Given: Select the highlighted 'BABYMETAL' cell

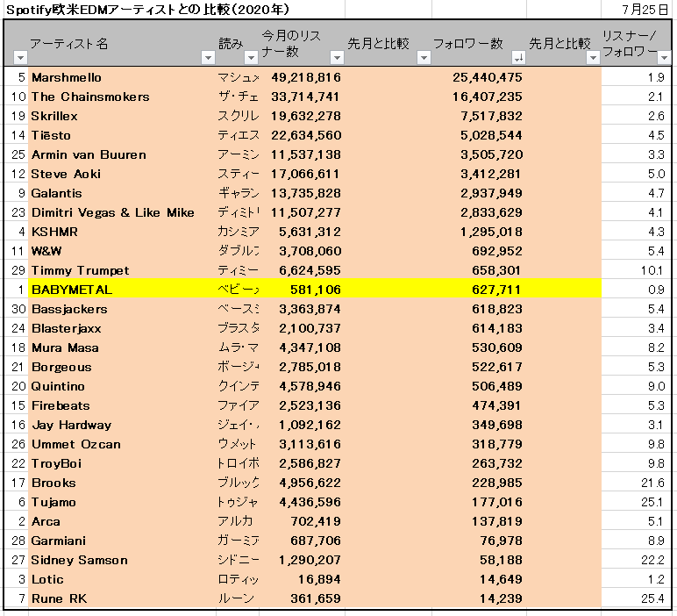Looking at the screenshot, I should tap(122, 290).
